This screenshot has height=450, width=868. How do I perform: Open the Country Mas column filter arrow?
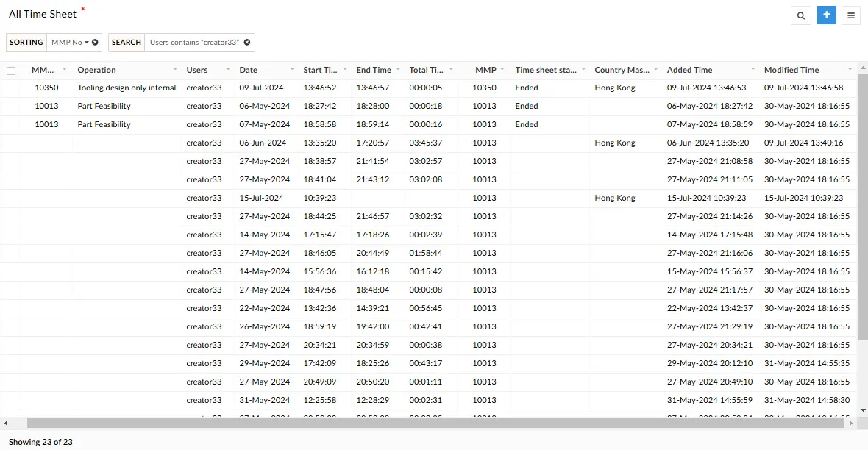click(x=655, y=70)
